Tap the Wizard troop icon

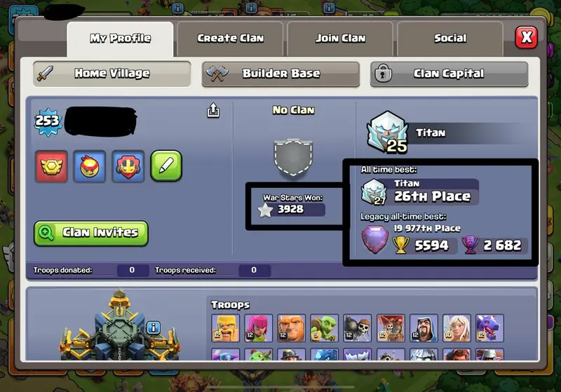pos(424,328)
